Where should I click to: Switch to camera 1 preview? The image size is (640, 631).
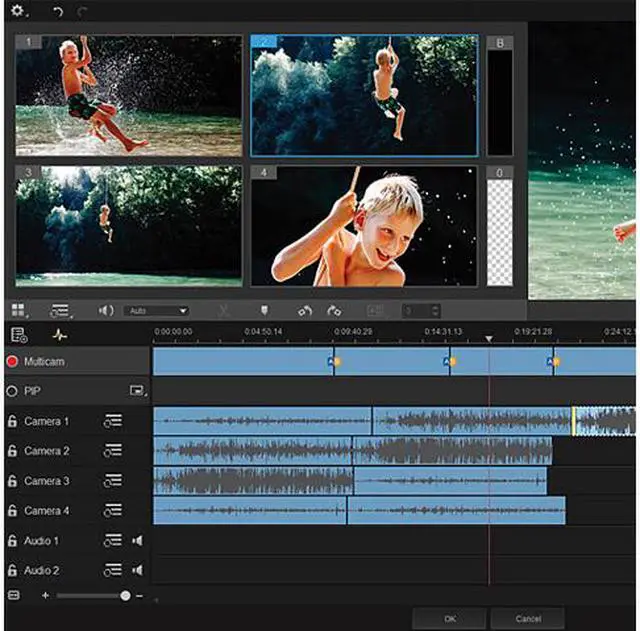point(129,96)
